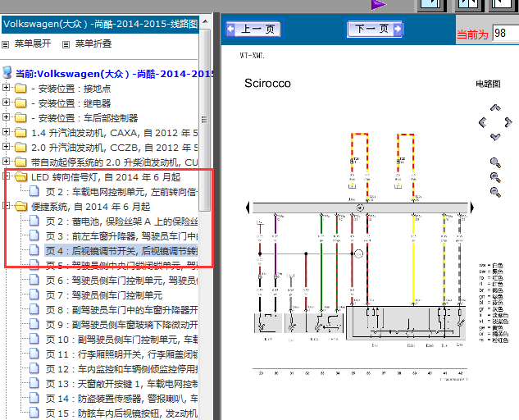
Task: Open 页 13：天窗敞开按键 1 page
Action: [121, 384]
